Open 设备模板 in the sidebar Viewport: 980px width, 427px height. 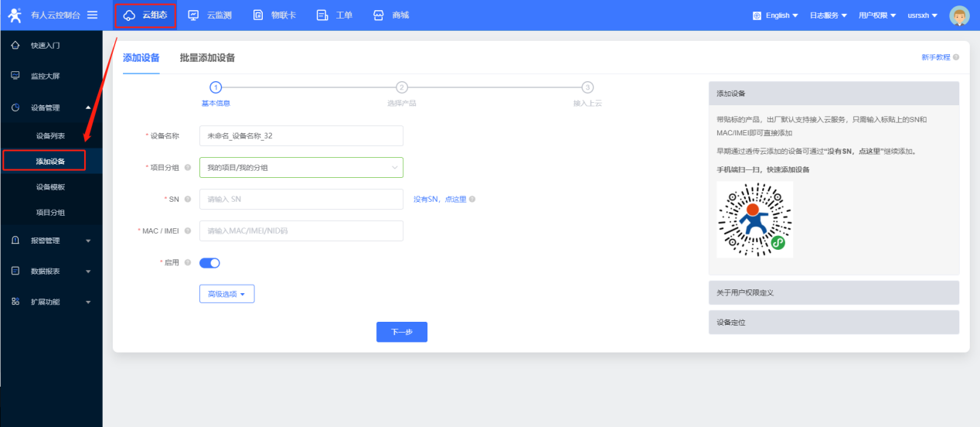(51, 187)
